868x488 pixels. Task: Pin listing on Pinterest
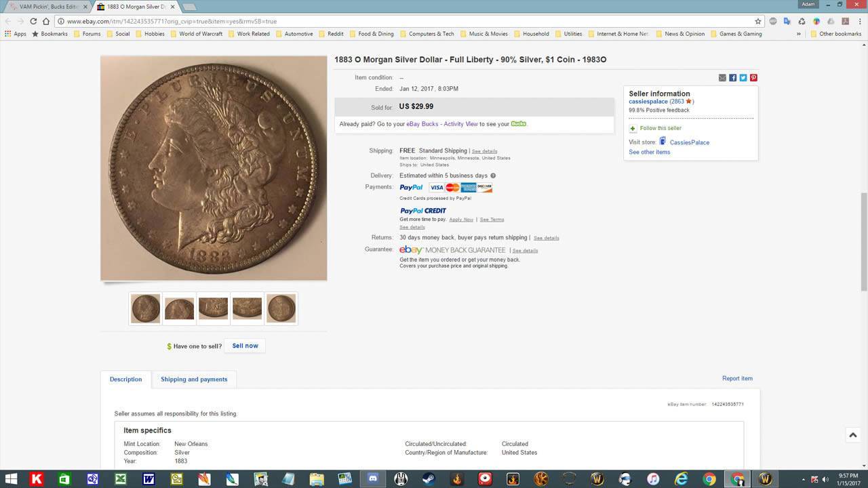coord(753,78)
